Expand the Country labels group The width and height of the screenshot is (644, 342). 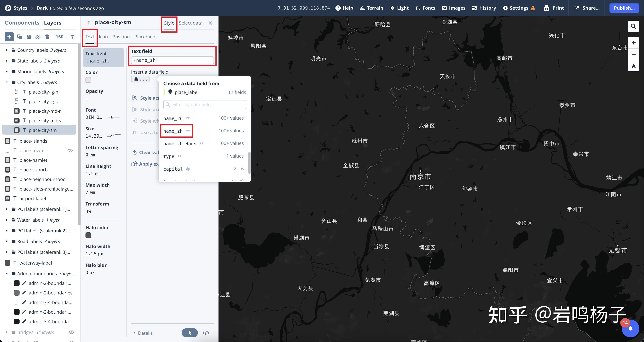7,50
